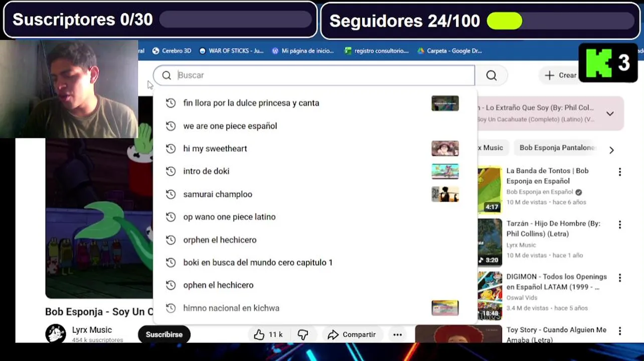644x361 pixels.
Task: Click thumbnail next to 'samurai champloo' suggestion
Action: click(445, 194)
